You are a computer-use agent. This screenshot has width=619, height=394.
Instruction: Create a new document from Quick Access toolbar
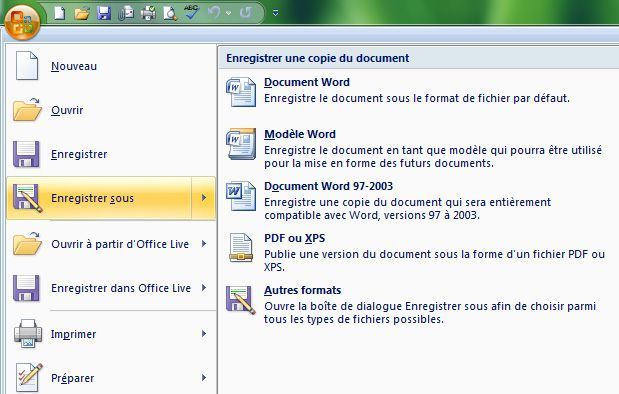[60, 13]
